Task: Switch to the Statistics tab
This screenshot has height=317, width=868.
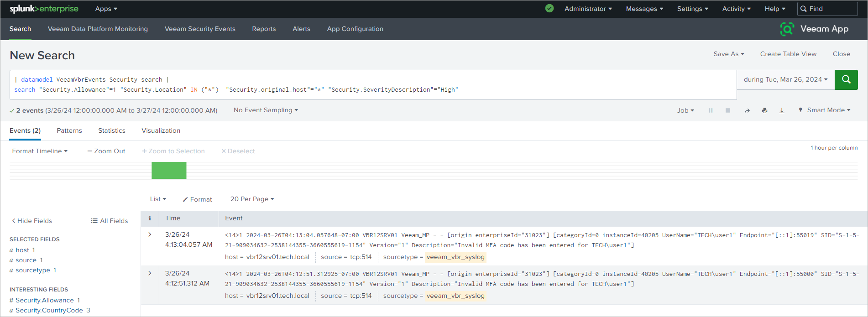Action: [111, 130]
